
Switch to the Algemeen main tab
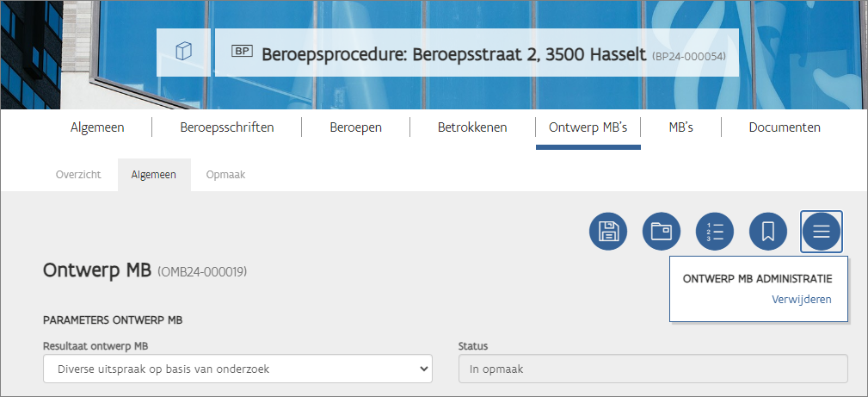97,127
